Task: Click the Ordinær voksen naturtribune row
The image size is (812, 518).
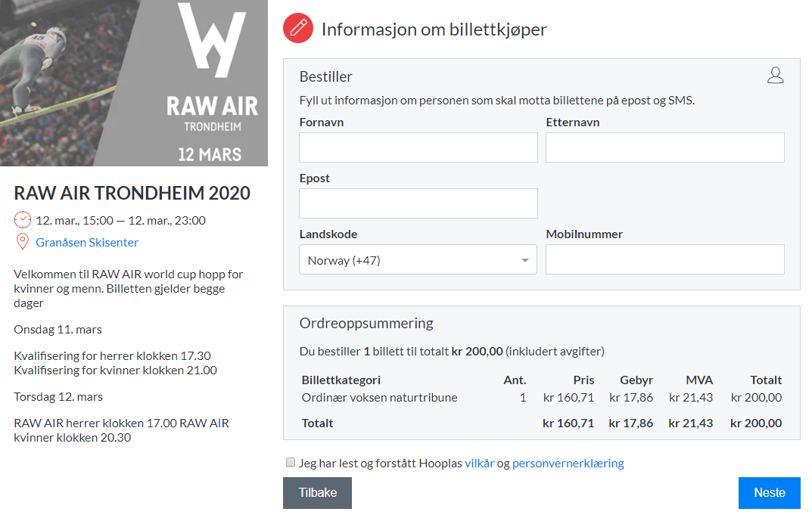Action: tap(379, 398)
